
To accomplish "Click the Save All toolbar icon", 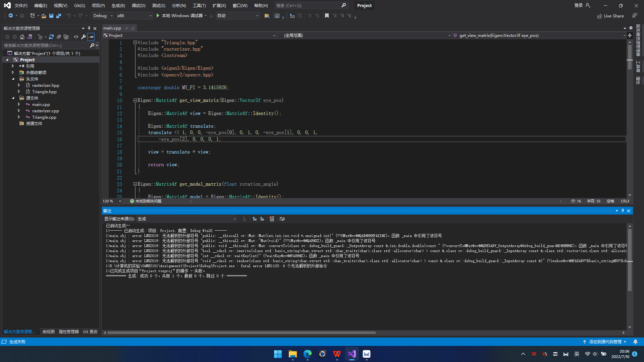I will click(59, 16).
